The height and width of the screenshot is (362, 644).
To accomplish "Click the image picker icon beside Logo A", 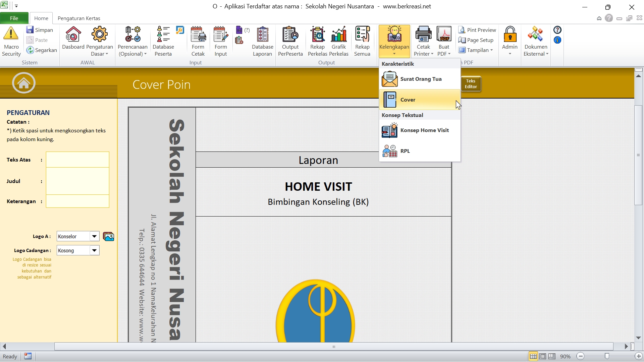I will tap(108, 237).
